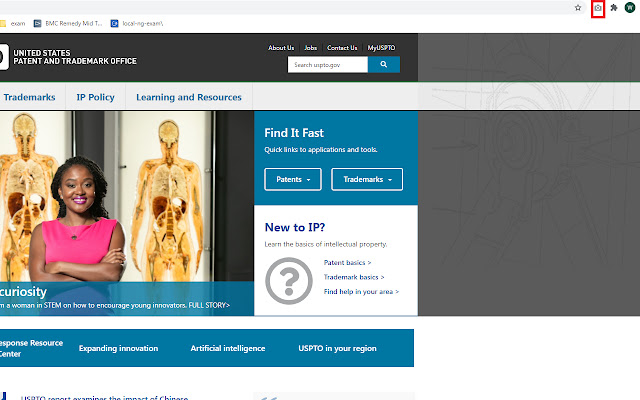Open the exam bookmarks folder
640x400 pixels.
pos(13,24)
